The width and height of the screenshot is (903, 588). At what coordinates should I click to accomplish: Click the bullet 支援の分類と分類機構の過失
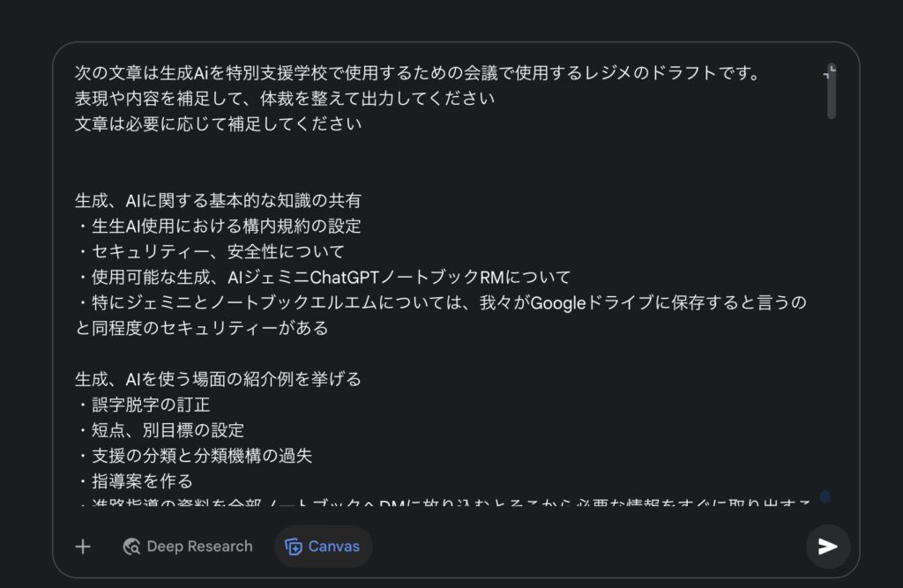[193, 456]
